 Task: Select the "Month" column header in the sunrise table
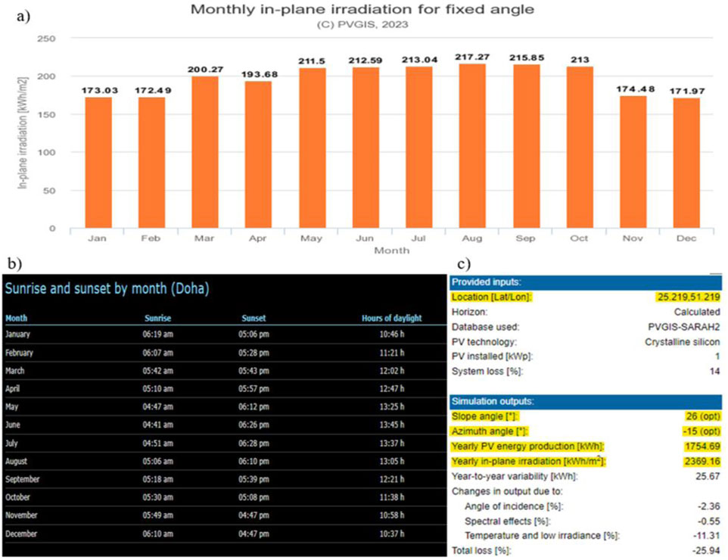(16, 318)
